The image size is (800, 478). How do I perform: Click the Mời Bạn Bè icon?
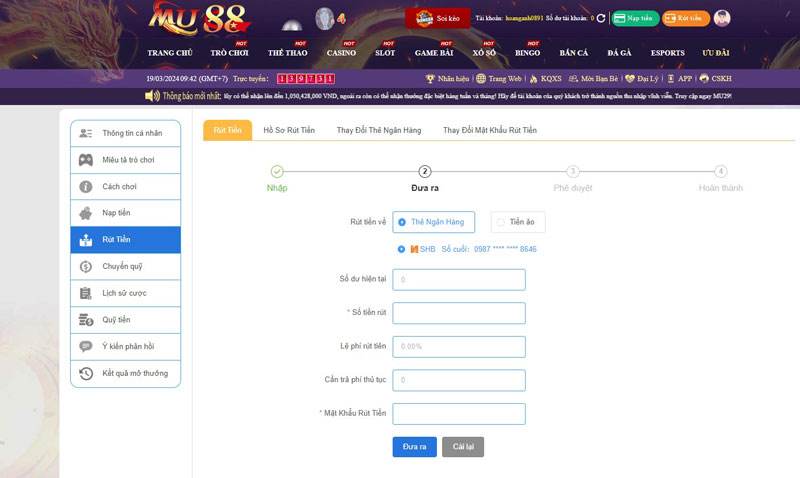(573, 79)
